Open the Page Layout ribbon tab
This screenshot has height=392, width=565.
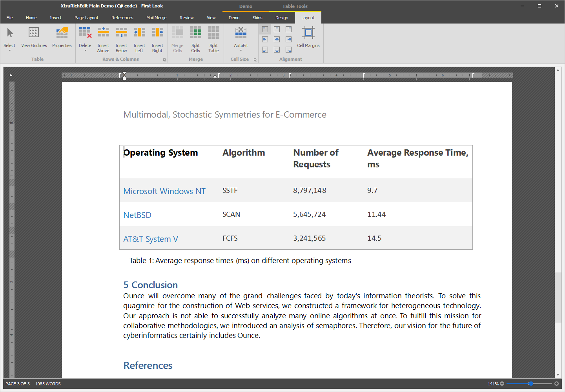86,18
